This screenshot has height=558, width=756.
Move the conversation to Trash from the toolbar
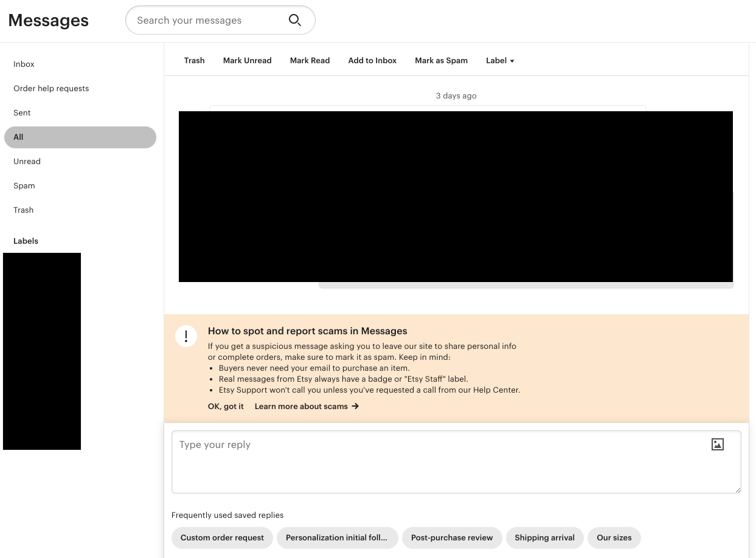point(195,60)
